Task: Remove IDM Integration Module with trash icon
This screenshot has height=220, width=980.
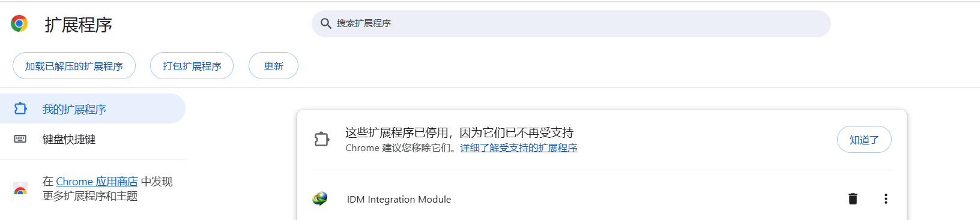Action: click(x=853, y=198)
